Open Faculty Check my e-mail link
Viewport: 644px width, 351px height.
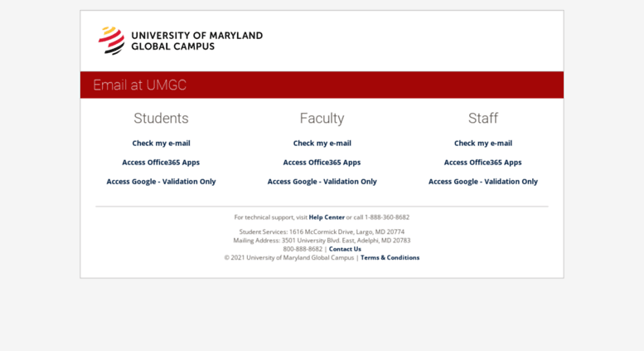point(322,143)
